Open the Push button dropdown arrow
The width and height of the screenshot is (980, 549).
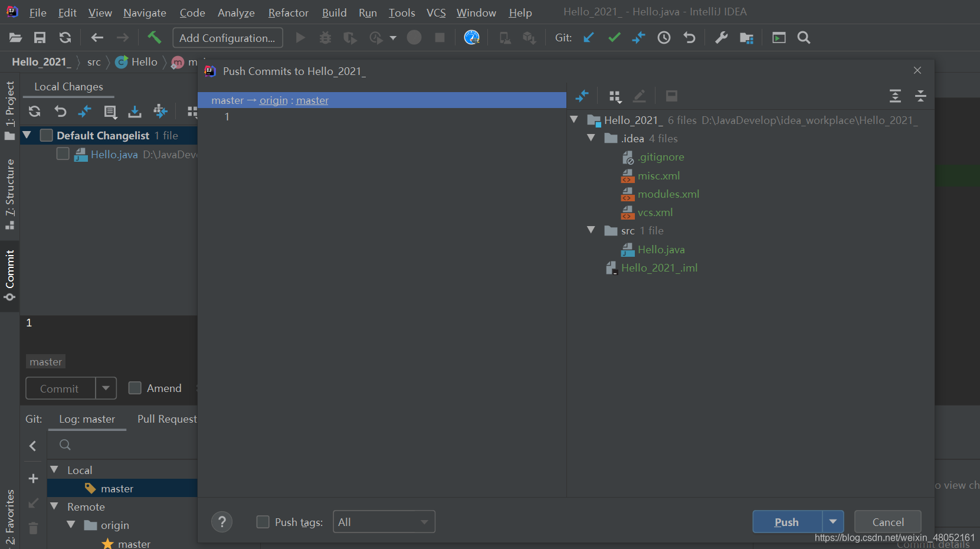833,522
